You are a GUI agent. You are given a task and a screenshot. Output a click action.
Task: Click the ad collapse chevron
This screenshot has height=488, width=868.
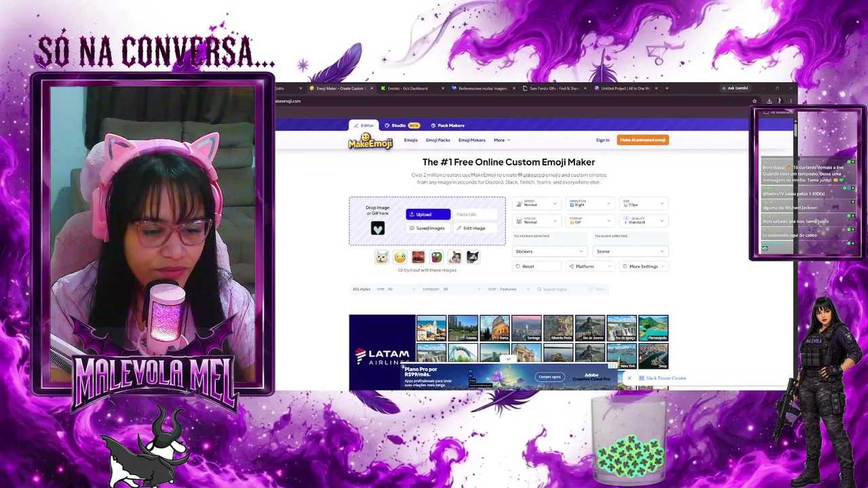(508, 359)
